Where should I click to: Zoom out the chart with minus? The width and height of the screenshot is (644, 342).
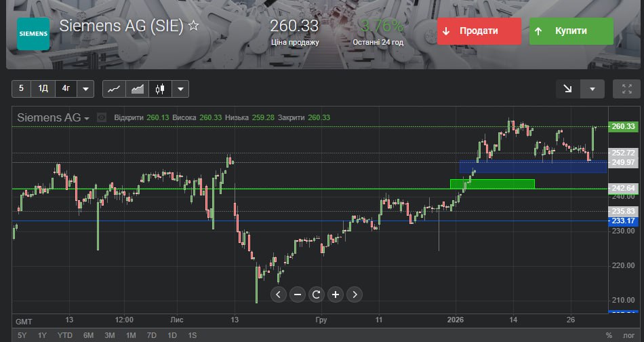298,294
